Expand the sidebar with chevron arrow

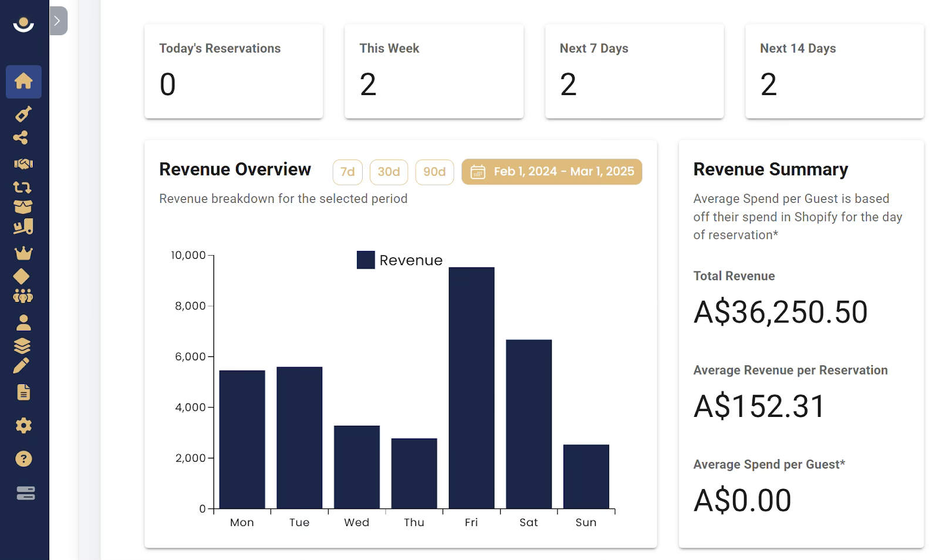tap(58, 21)
